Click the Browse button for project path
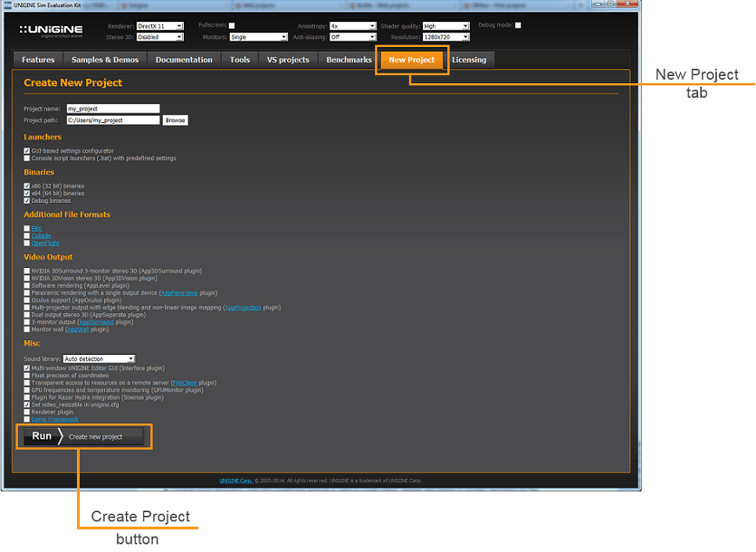Screen dimensions: 756x552 [x=176, y=120]
